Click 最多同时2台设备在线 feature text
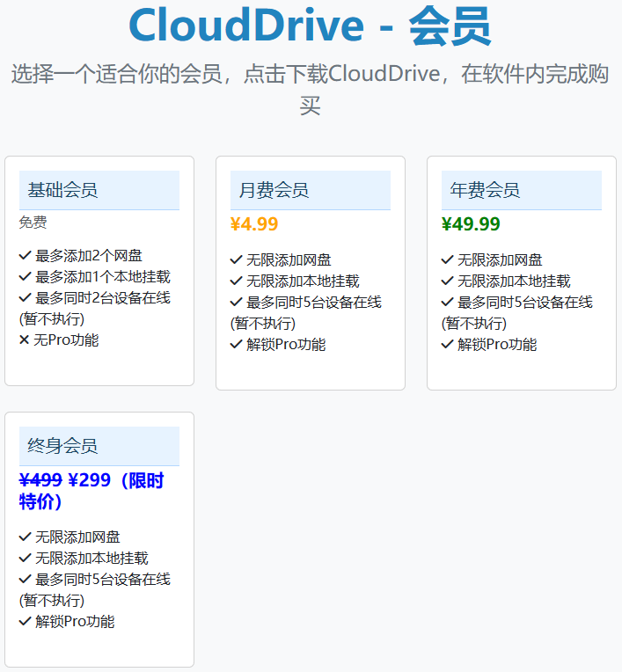Screen dimensions: 622x672 click(x=103, y=298)
